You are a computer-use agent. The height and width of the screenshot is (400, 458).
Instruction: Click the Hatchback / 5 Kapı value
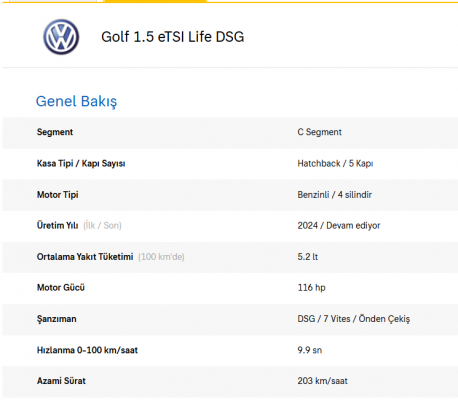(335, 163)
